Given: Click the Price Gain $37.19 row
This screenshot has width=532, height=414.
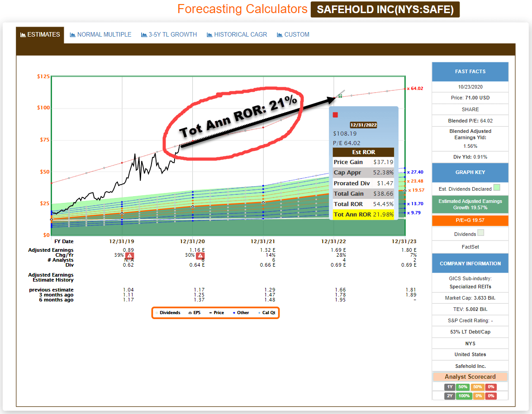Looking at the screenshot, I should coord(363,162).
